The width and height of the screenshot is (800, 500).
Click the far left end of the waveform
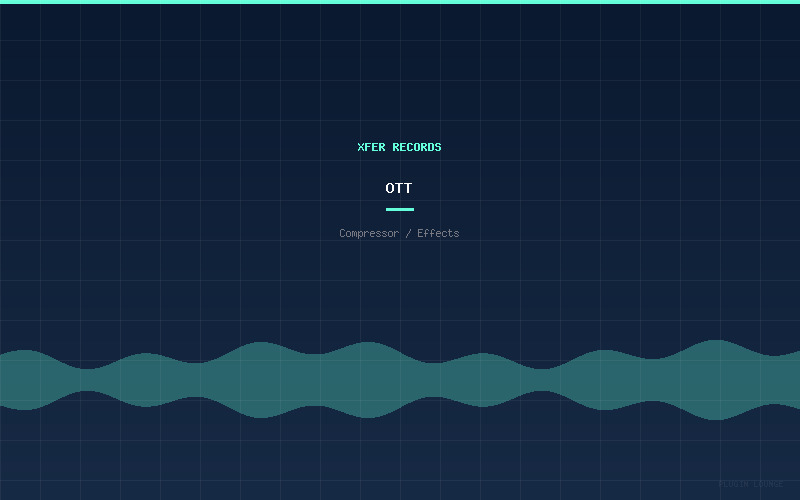pos(4,380)
